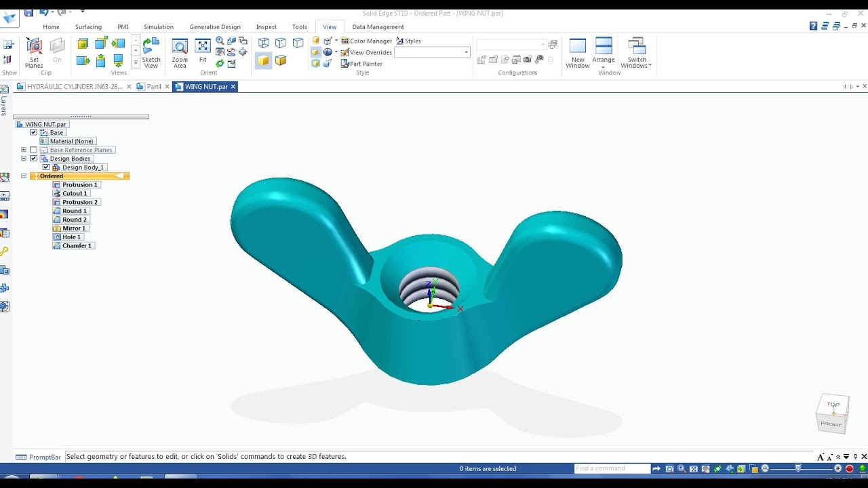Select the Round 2 feature
The image size is (868, 488).
tap(70, 220)
